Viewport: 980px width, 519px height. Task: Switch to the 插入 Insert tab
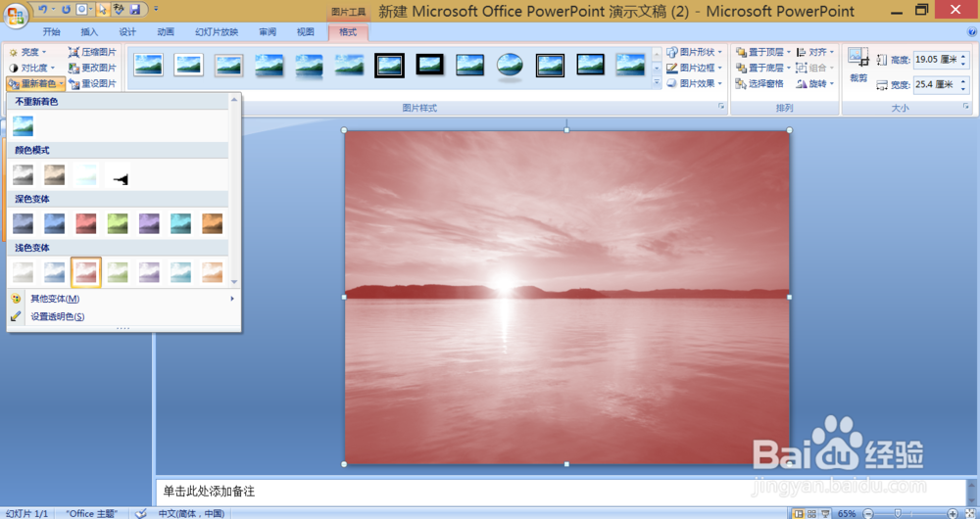tap(89, 32)
